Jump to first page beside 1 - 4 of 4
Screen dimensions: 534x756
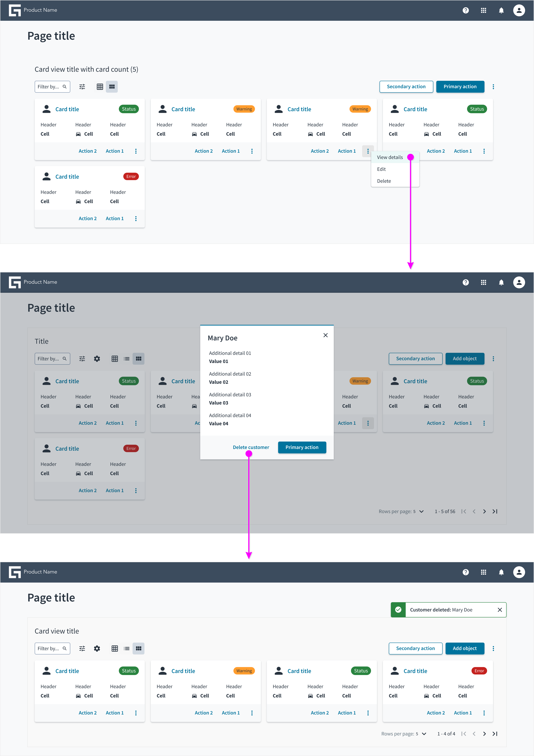point(464,734)
